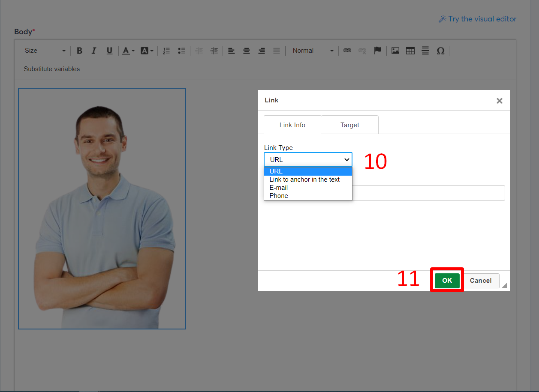This screenshot has width=539, height=392.
Task: Apply center text alignment
Action: [247, 51]
